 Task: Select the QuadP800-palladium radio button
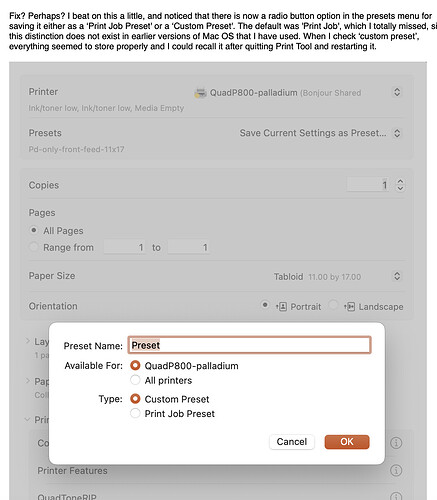coord(135,365)
